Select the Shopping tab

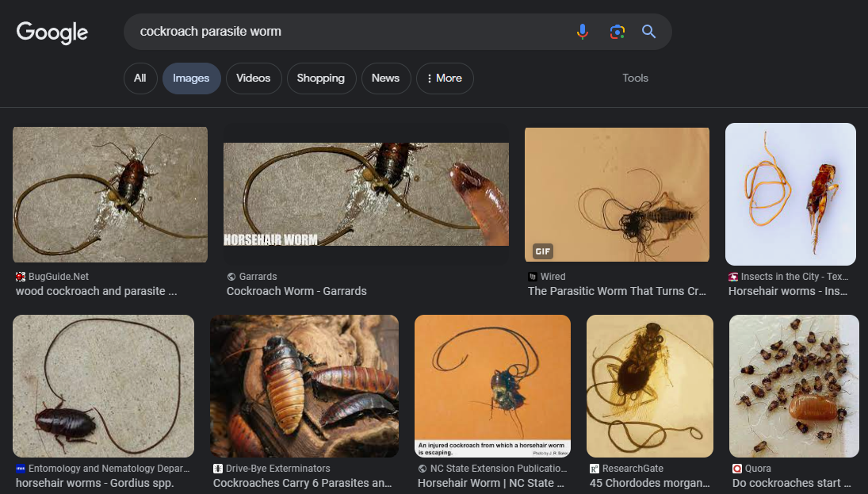(x=320, y=79)
